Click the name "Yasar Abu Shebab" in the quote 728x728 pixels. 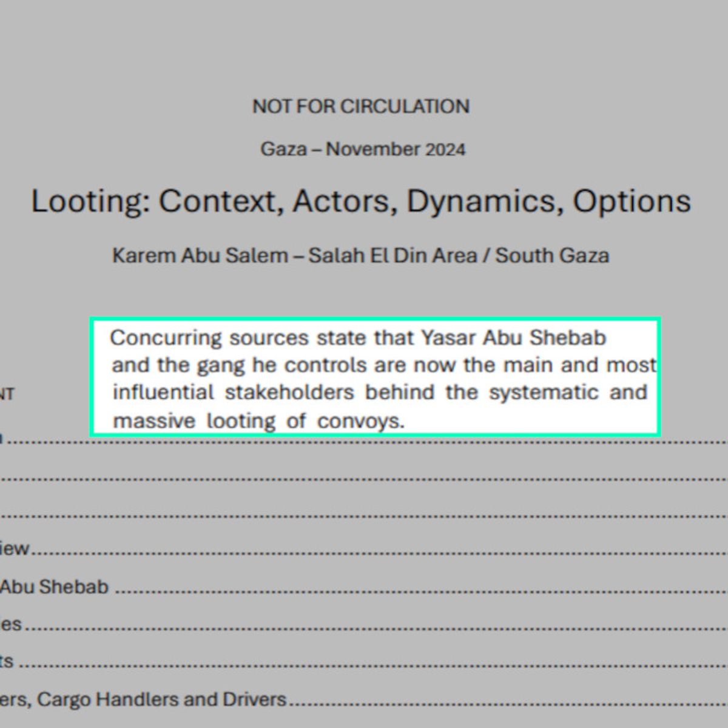coord(513,338)
